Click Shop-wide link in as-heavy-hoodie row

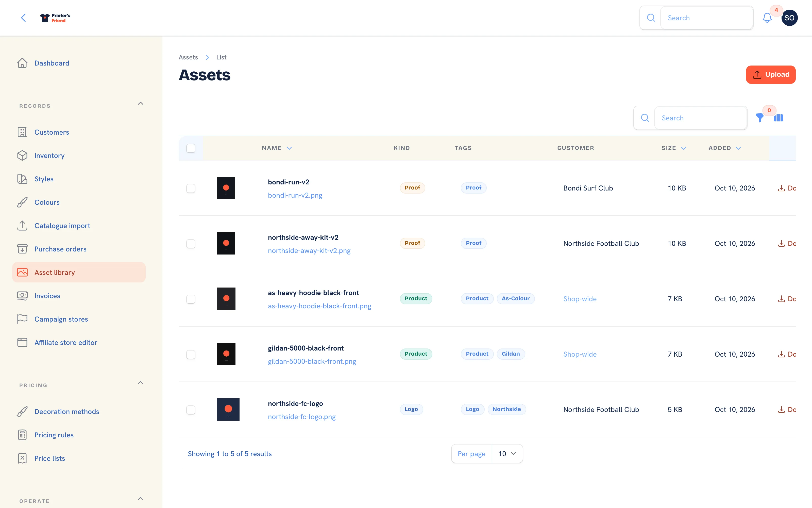tap(580, 299)
